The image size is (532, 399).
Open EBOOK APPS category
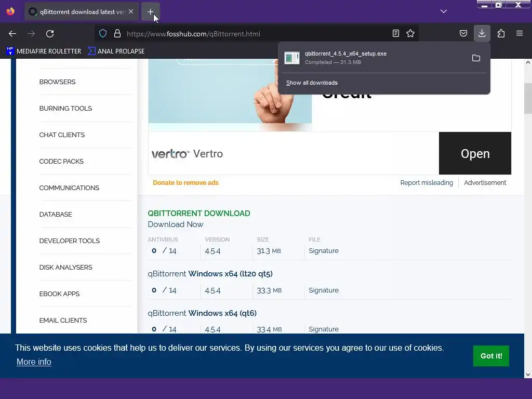click(59, 294)
